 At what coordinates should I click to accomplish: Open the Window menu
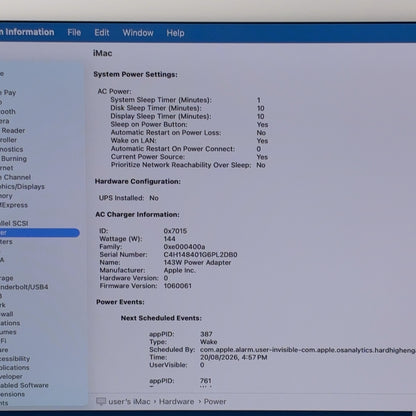[x=138, y=33]
